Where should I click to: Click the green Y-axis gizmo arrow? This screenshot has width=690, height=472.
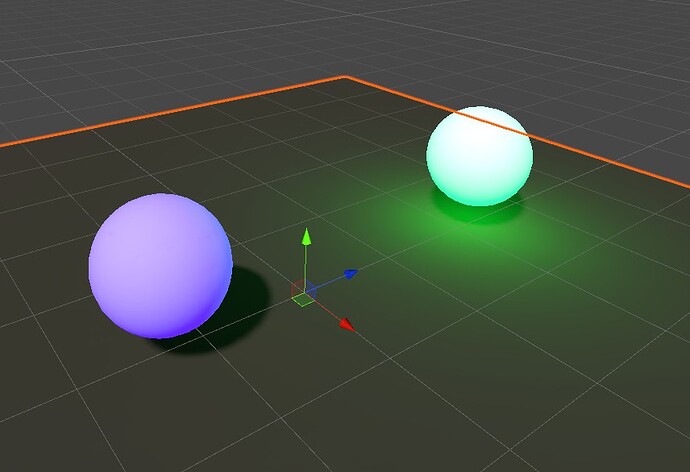[306, 236]
